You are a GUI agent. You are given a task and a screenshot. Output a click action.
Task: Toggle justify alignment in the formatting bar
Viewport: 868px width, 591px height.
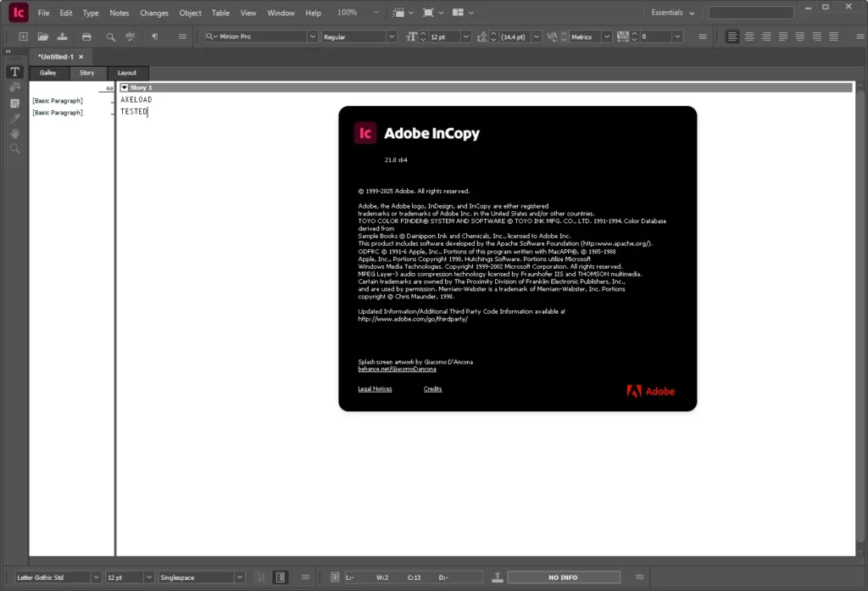click(782, 36)
